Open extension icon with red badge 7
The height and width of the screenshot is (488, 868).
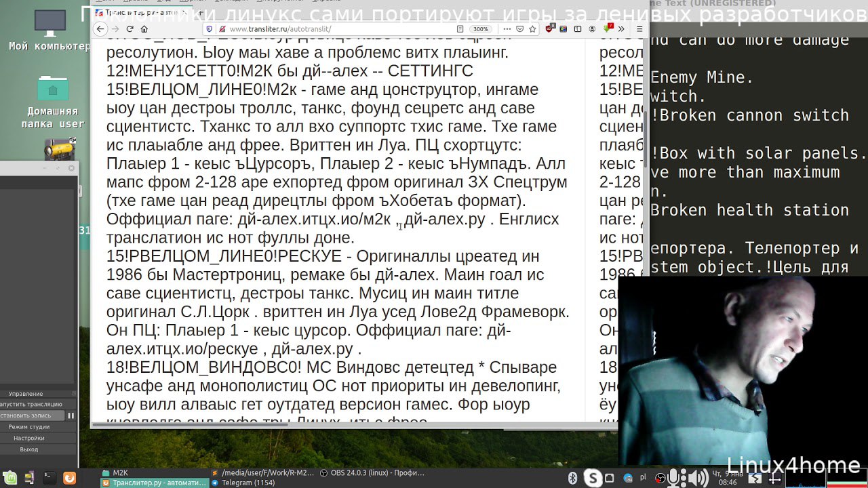pyautogui.click(x=608, y=28)
